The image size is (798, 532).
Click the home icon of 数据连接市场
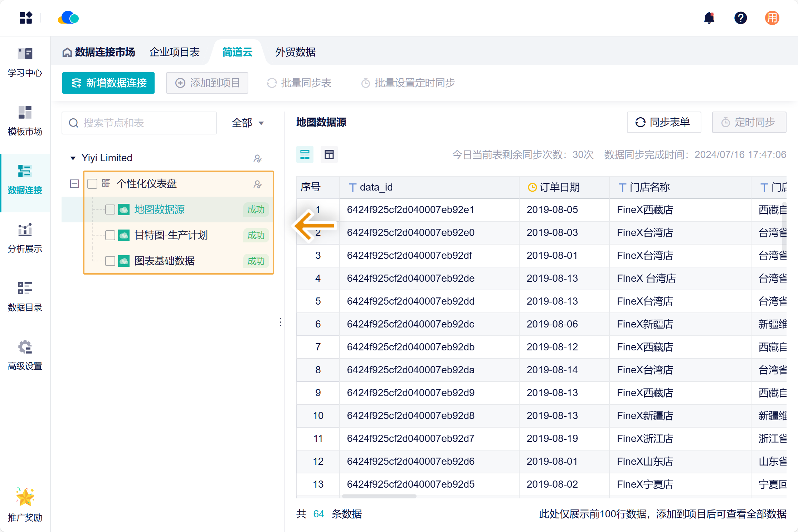tap(67, 52)
